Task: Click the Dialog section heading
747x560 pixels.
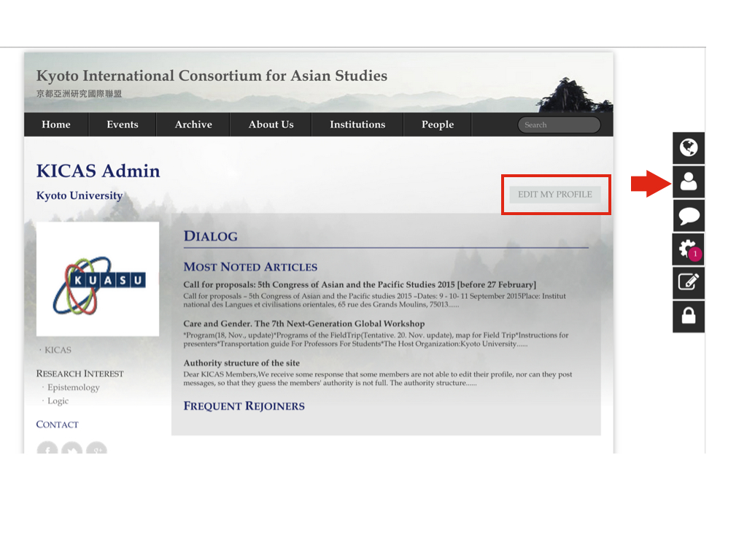Action: point(211,236)
